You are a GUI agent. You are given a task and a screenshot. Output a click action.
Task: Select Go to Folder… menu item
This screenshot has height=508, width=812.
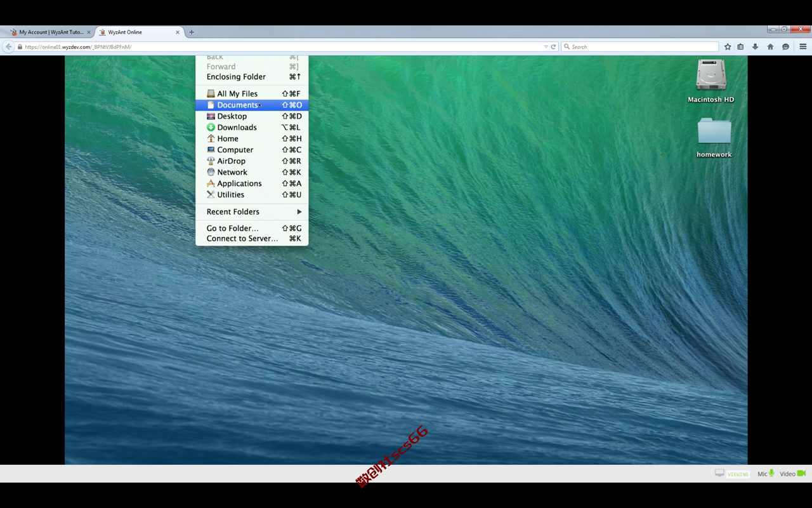[252, 229]
